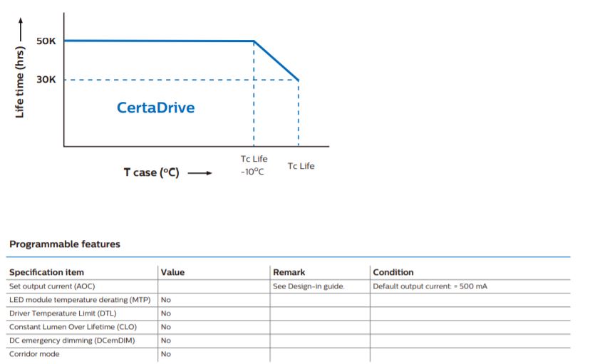Viewport: 600px width, 364px height.
Task: Click the T case (°C) axis title
Action: tap(152, 172)
